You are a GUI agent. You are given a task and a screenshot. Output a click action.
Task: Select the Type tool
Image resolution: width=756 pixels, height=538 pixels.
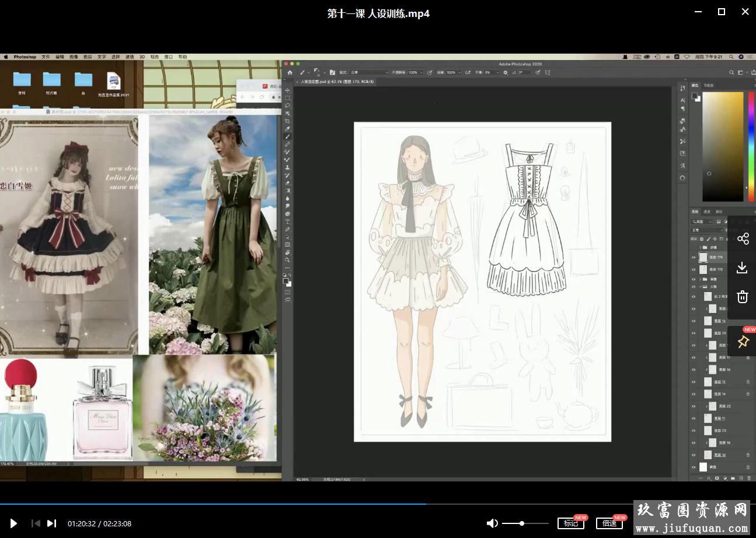point(287,222)
